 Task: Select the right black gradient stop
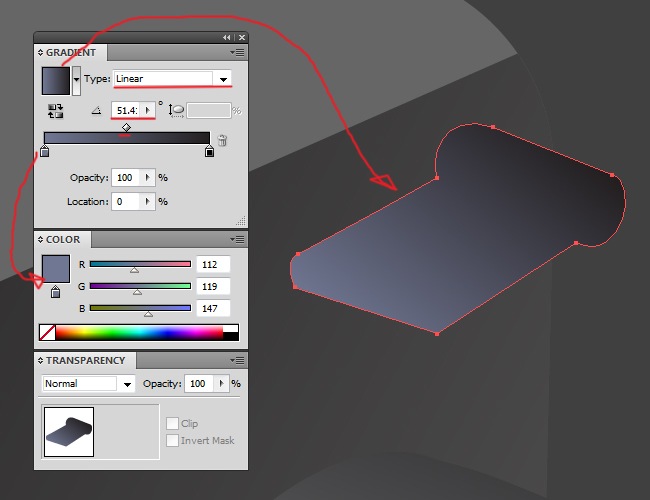coord(209,151)
